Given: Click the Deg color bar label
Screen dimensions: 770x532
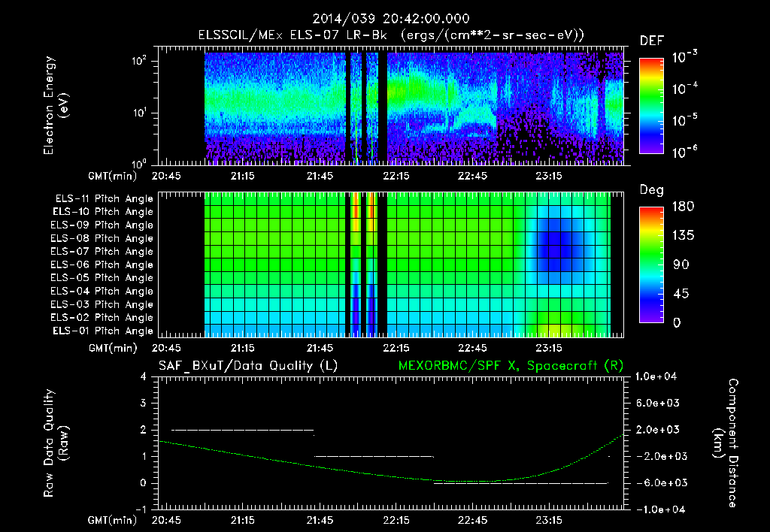Looking at the screenshot, I should coord(651,190).
